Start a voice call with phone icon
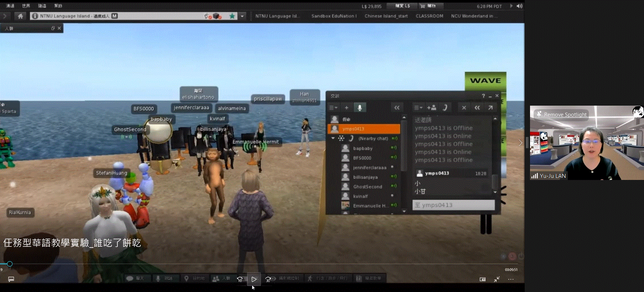Viewport: 644px width, 292px height. pos(445,108)
